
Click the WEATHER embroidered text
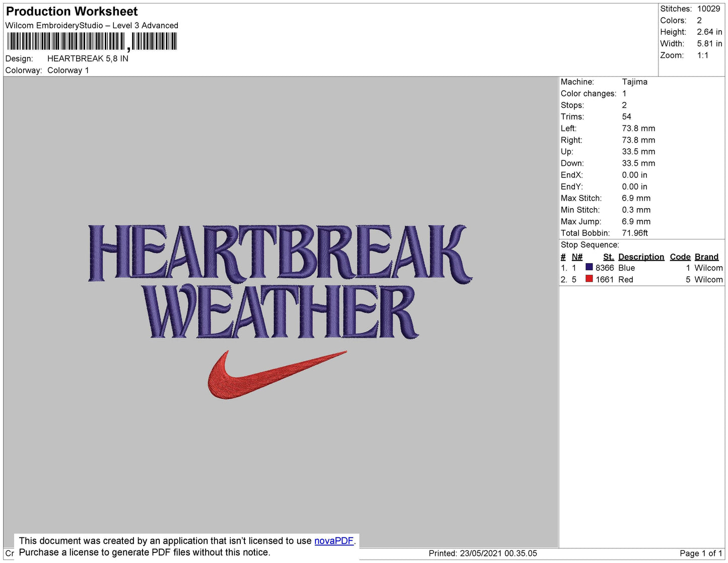coord(280,311)
